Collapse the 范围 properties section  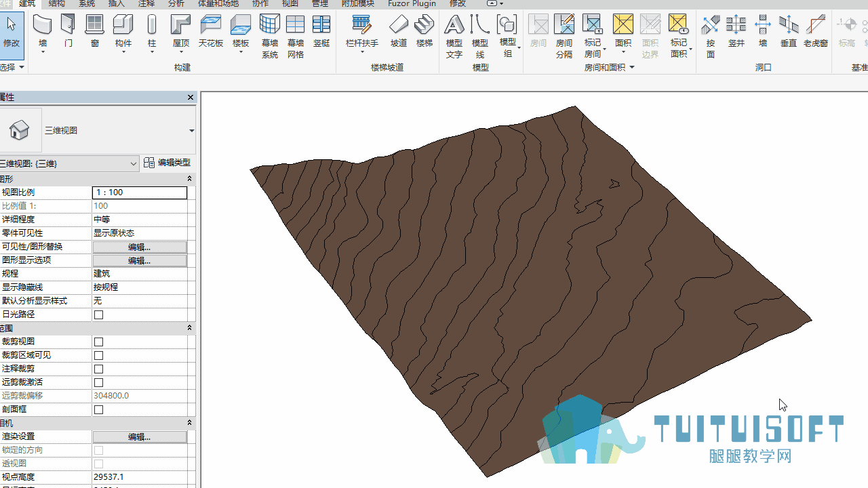pos(189,328)
